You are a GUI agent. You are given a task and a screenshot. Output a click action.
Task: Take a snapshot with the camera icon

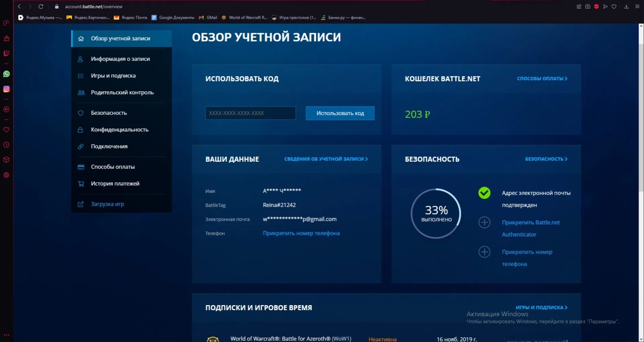(588, 6)
